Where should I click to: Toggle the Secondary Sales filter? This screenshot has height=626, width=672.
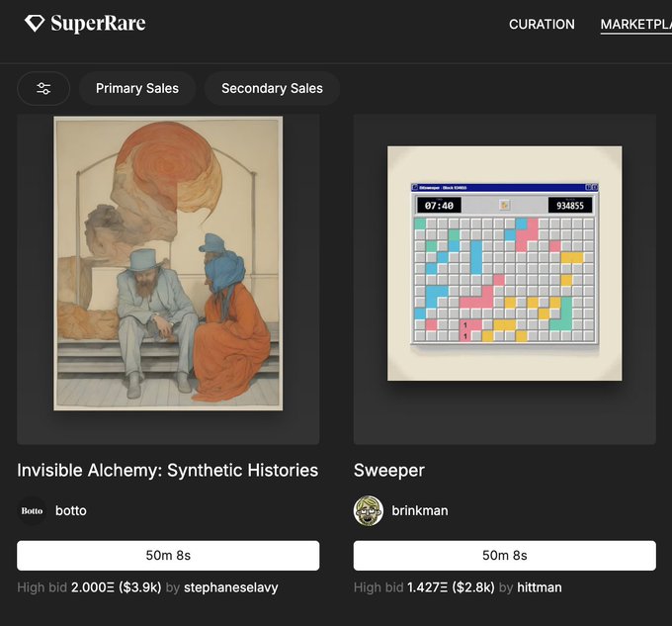coord(272,88)
